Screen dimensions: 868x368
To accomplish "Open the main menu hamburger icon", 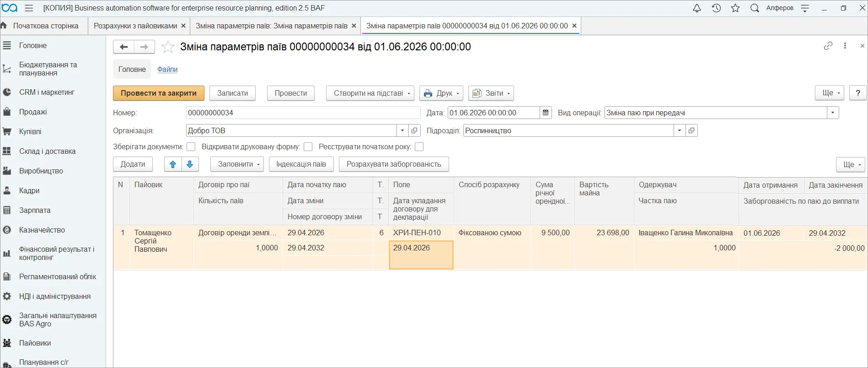I will point(28,8).
